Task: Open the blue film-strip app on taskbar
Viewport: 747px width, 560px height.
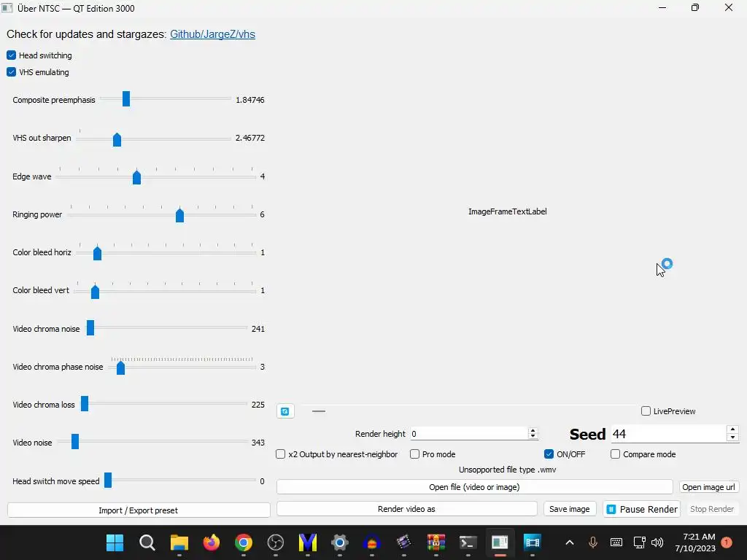Action: [532, 542]
